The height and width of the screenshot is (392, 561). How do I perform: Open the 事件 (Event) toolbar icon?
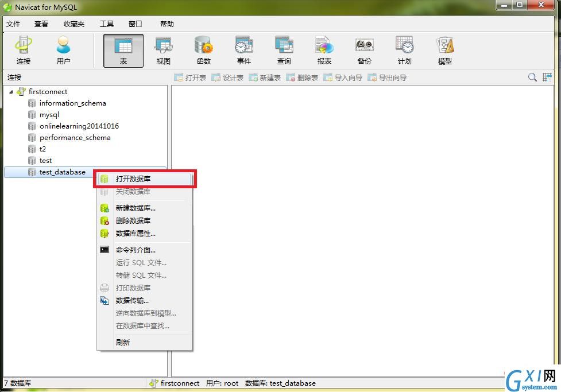pyautogui.click(x=244, y=51)
